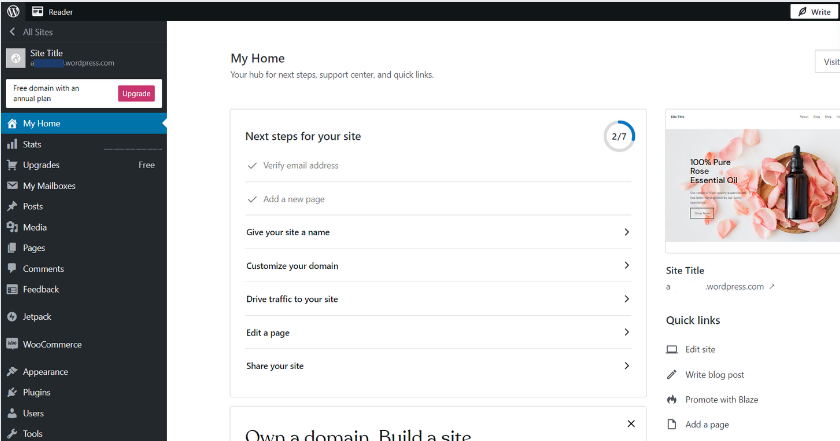Click the Write button in top bar

(x=814, y=11)
